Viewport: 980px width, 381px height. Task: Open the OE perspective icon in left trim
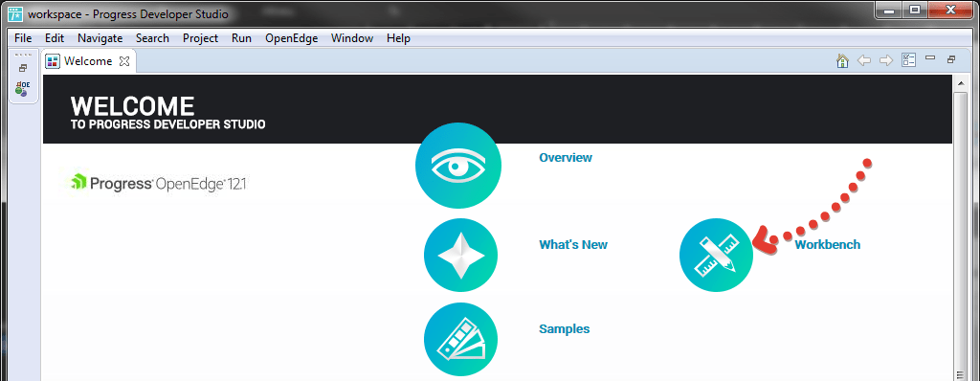coord(23,88)
